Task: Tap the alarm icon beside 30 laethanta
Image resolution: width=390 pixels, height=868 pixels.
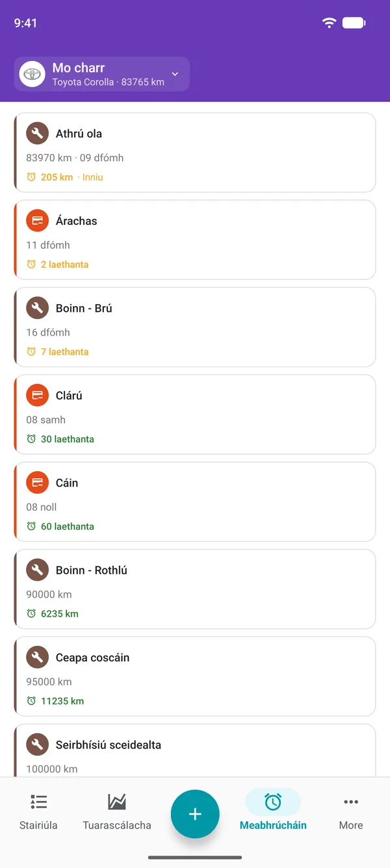Action: tap(31, 439)
